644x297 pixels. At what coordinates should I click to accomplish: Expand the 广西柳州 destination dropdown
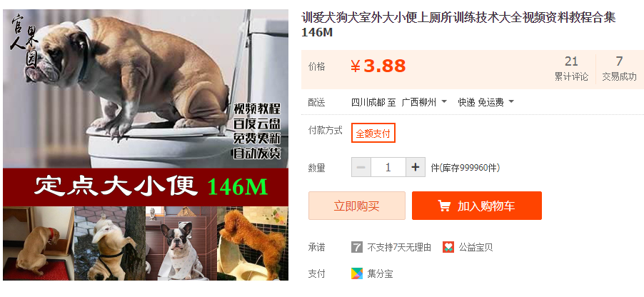point(424,102)
